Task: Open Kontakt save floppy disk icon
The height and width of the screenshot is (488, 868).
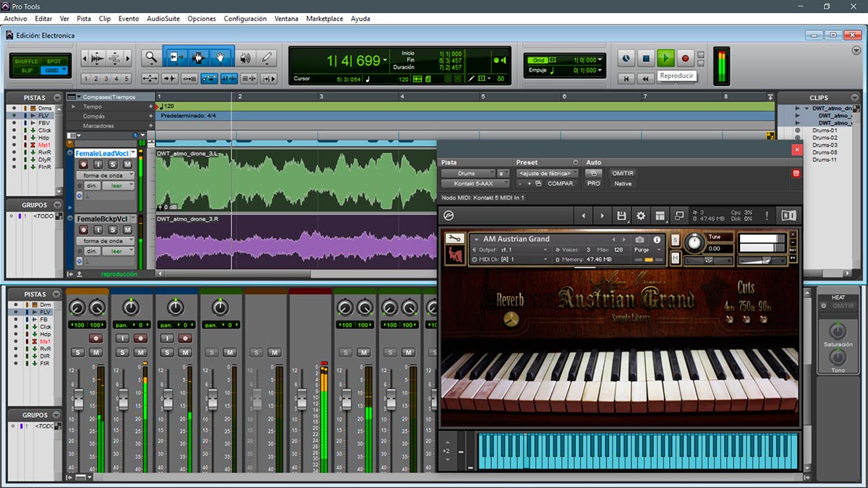Action: 621,215
